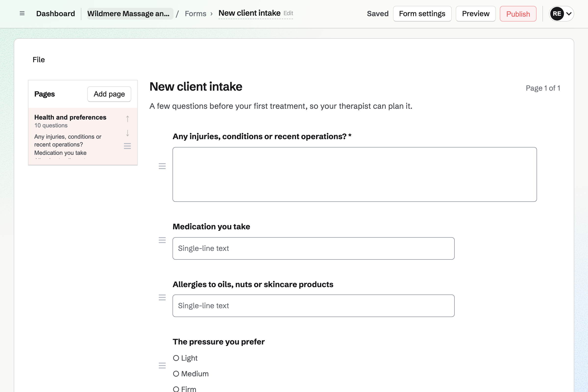Open the File menu
This screenshot has width=588, height=392.
pyautogui.click(x=39, y=60)
